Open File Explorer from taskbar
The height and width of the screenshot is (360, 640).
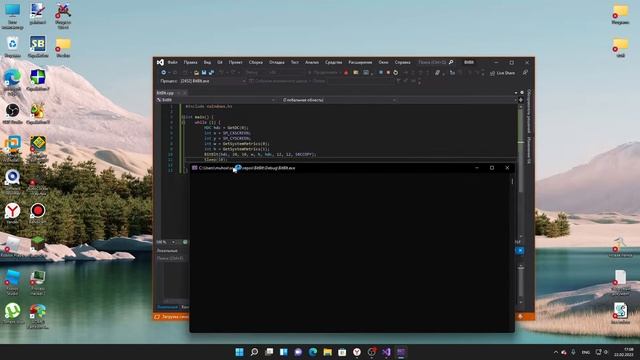328,352
